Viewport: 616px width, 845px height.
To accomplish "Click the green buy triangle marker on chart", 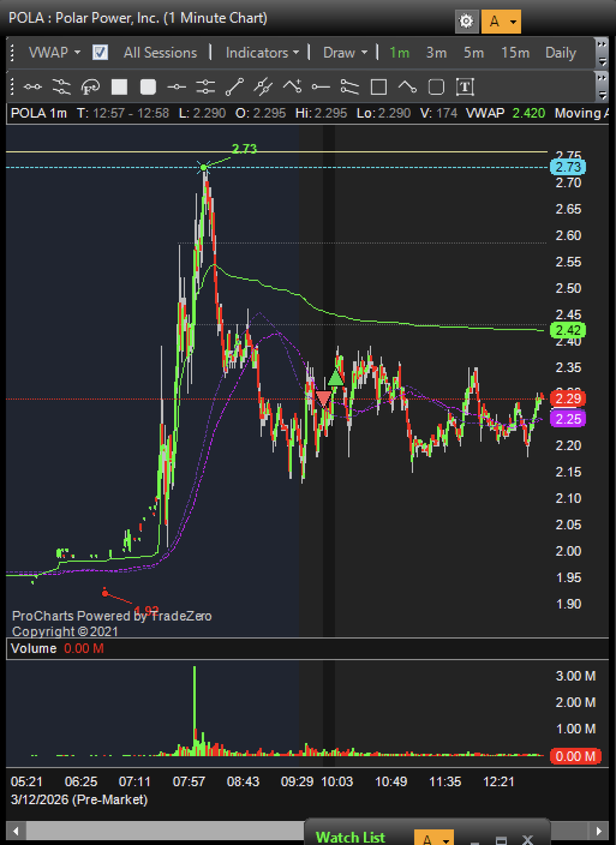I will (335, 378).
